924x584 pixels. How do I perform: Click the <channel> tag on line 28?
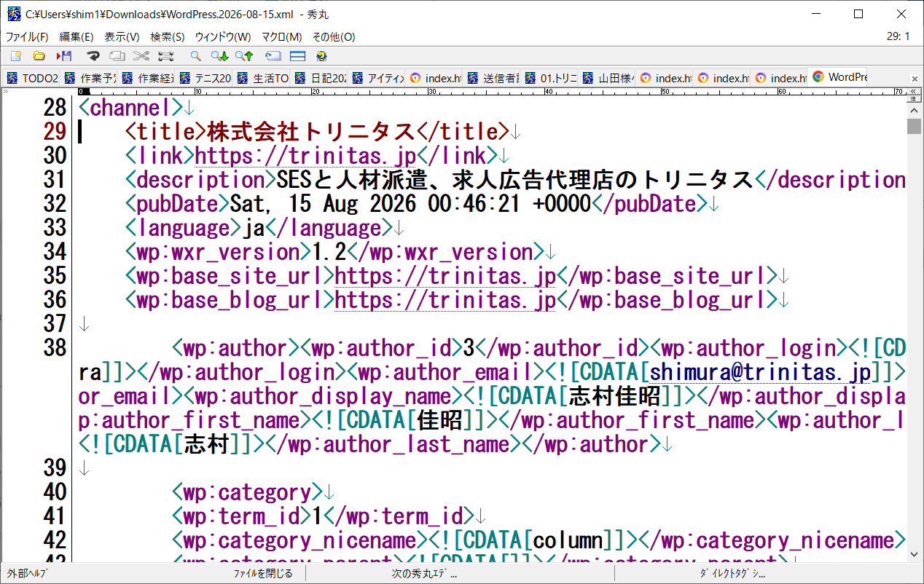click(x=130, y=107)
